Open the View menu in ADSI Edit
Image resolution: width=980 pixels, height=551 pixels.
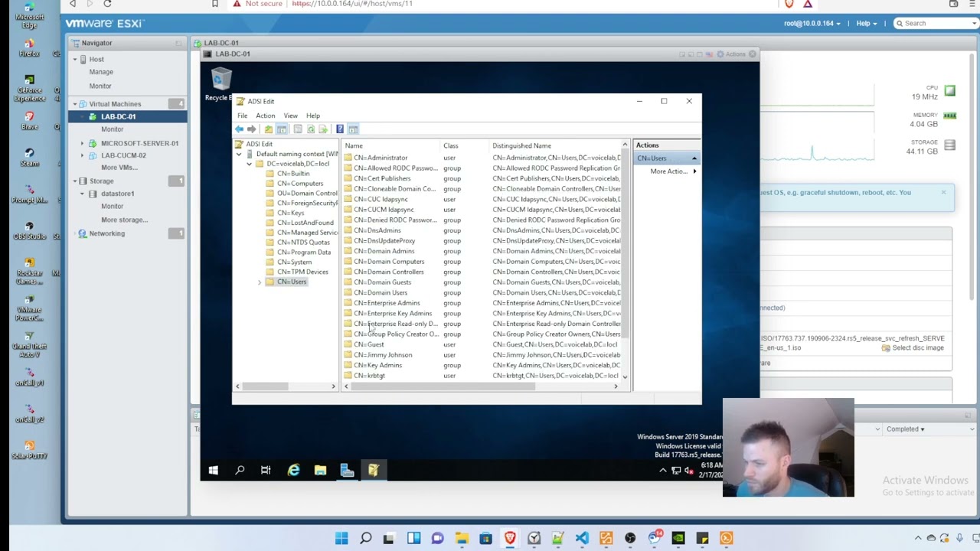tap(291, 116)
